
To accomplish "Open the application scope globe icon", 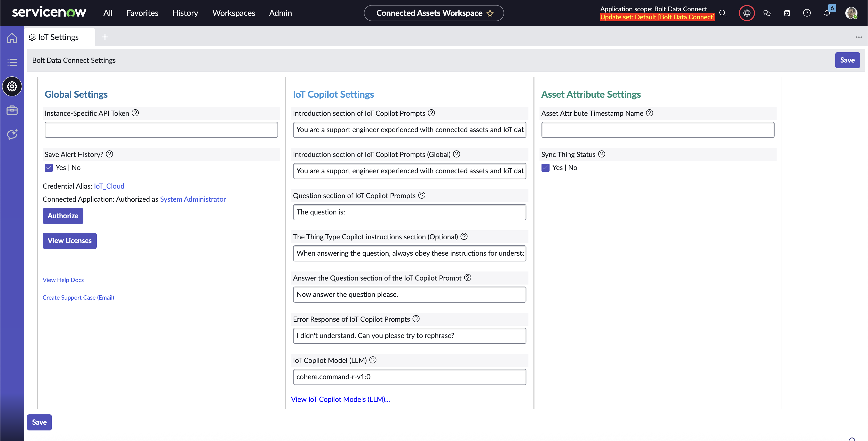I will point(747,13).
